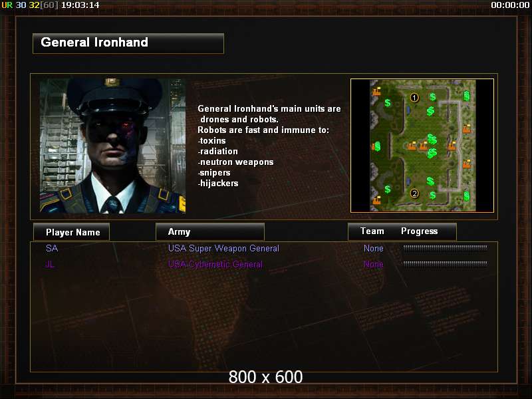This screenshot has height=399, width=532.
Task: Click the supply dollar icon in map's top-right corner
Action: (x=467, y=96)
